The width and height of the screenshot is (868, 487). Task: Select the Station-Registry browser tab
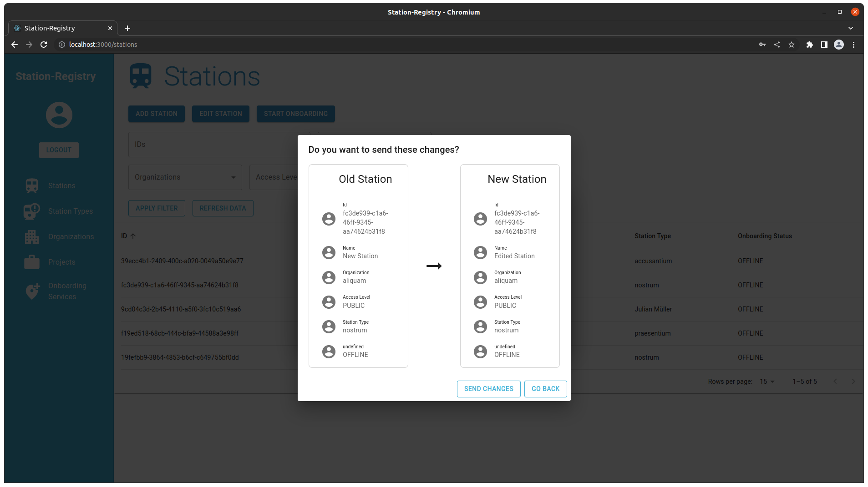coord(63,28)
